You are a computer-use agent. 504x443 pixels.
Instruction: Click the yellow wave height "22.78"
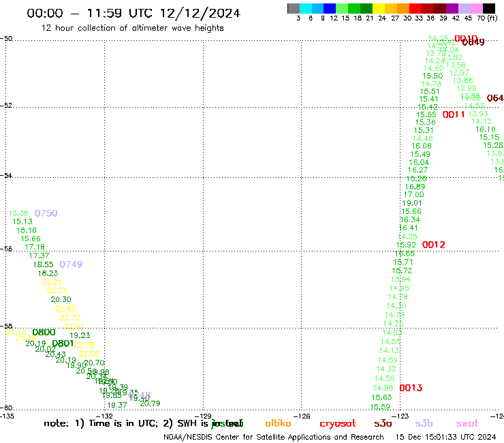[x=84, y=345]
